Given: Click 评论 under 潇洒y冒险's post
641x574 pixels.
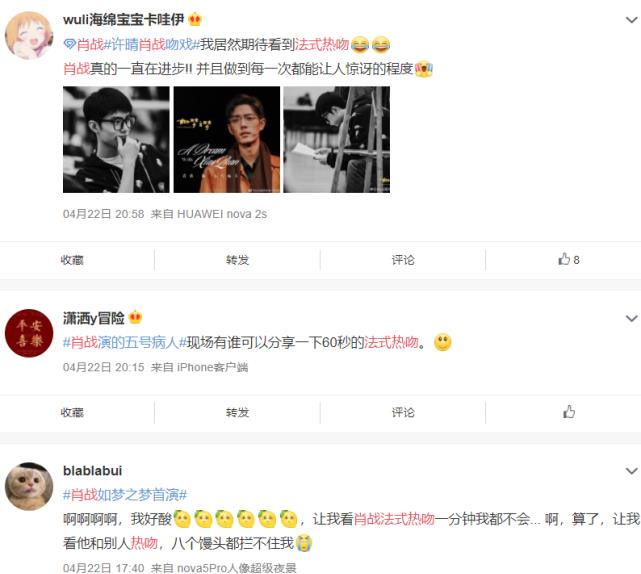Looking at the screenshot, I should (x=403, y=412).
